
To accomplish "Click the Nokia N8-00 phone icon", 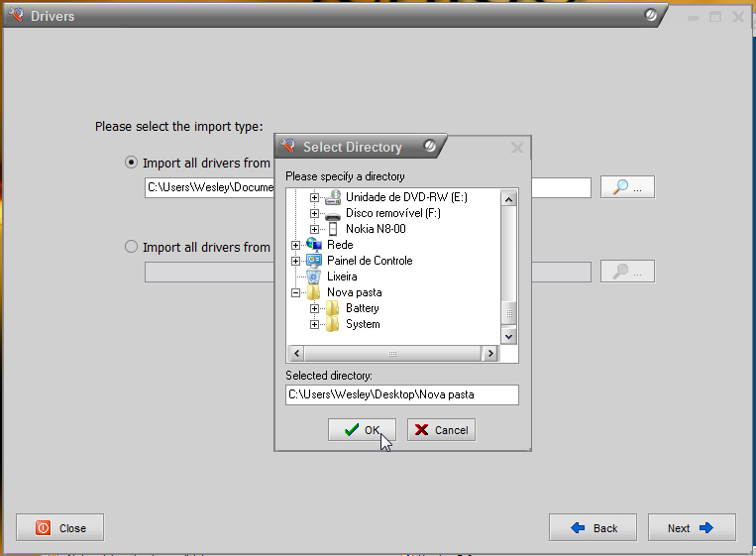I will (333, 229).
